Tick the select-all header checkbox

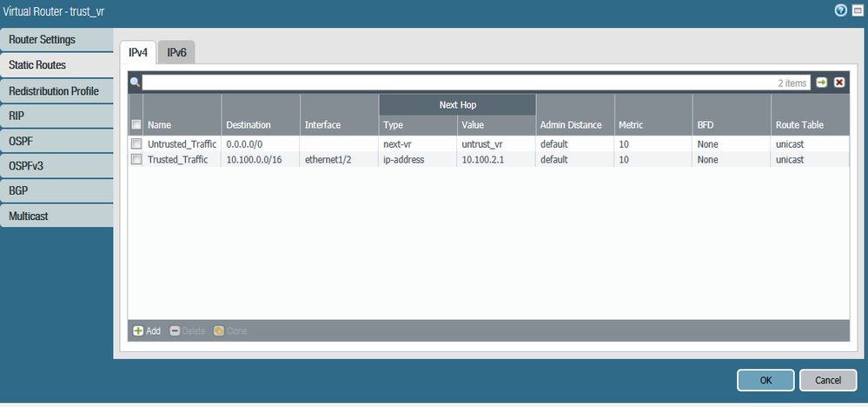tap(136, 124)
